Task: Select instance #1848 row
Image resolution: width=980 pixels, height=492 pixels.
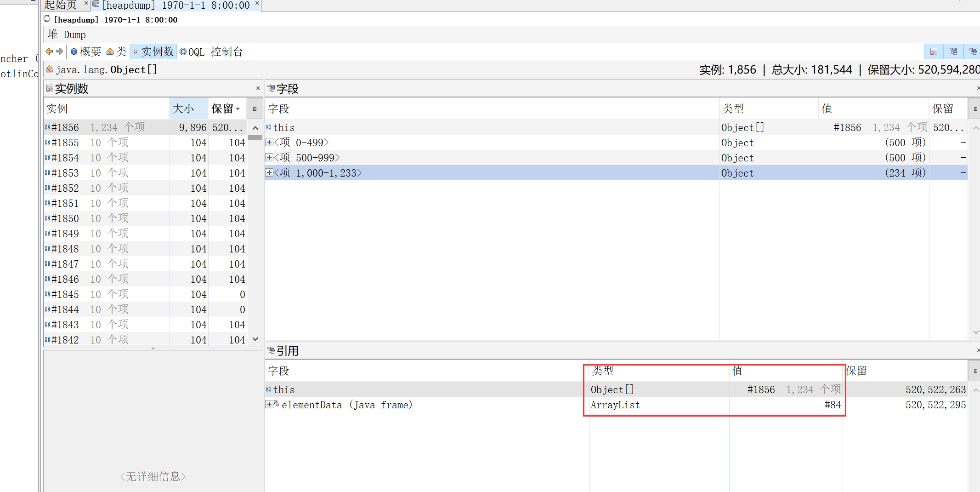Action: coord(145,249)
